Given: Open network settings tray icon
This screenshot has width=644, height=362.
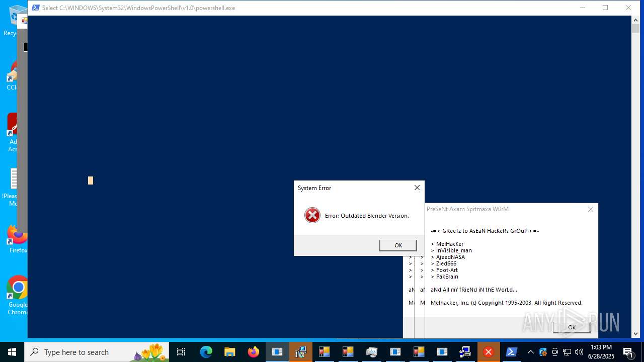Looking at the screenshot, I should [567, 352].
